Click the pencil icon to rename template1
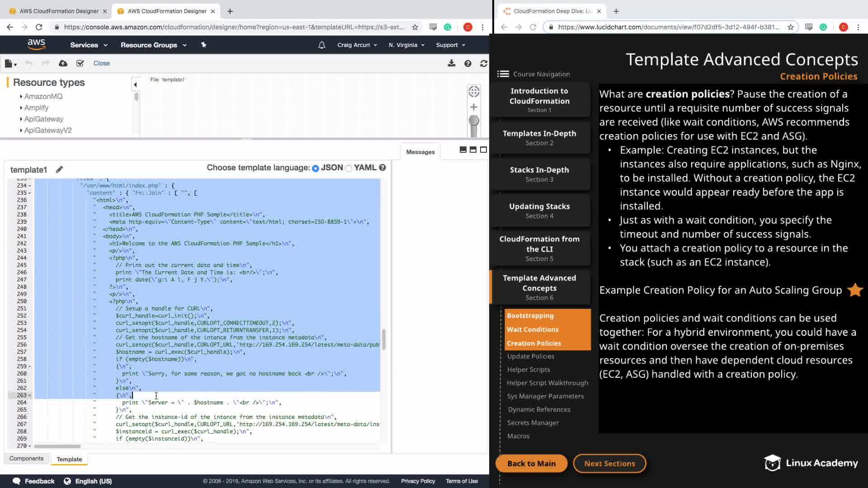Viewport: 868px width, 488px height. (59, 169)
